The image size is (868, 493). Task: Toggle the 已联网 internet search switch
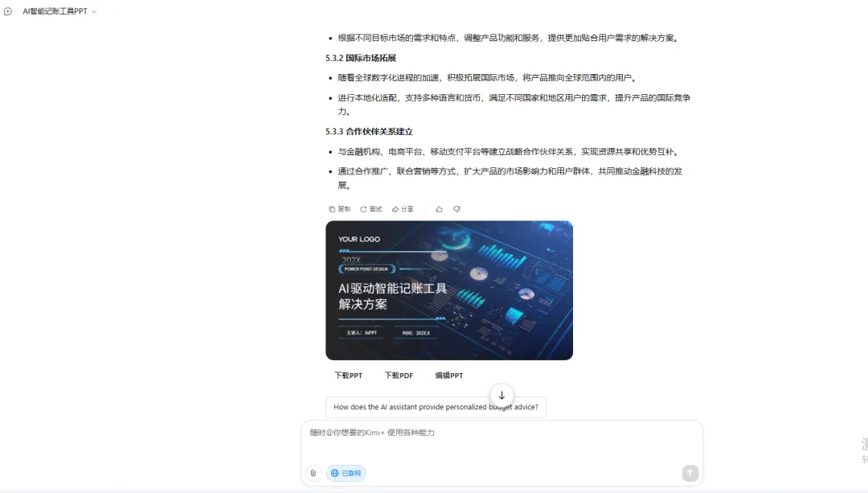346,473
